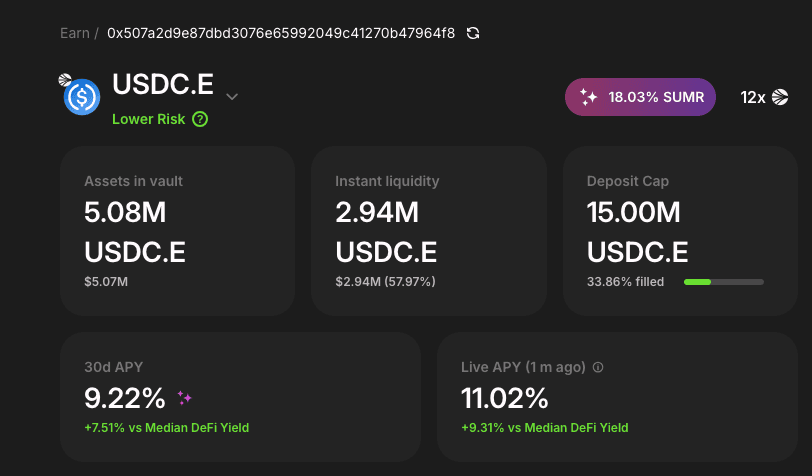Screen dimensions: 812x476
Task: Click the 12x multiplier label
Action: tap(753, 98)
